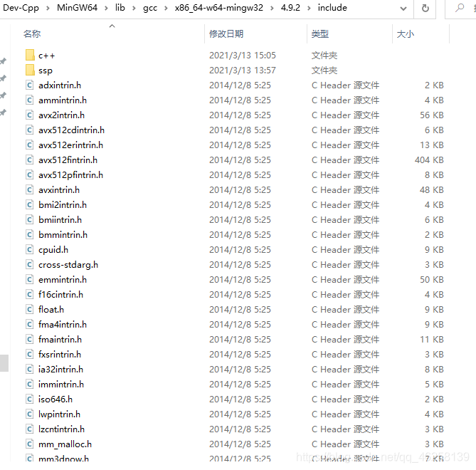Sort by 修改日期 column header
476x470 pixels.
[226, 33]
